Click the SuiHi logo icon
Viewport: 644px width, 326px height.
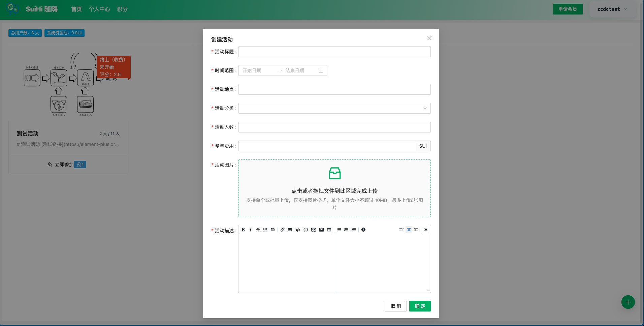point(12,8)
